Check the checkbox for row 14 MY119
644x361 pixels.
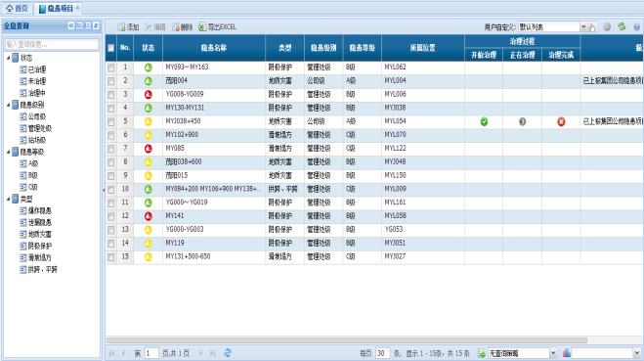(x=110, y=244)
